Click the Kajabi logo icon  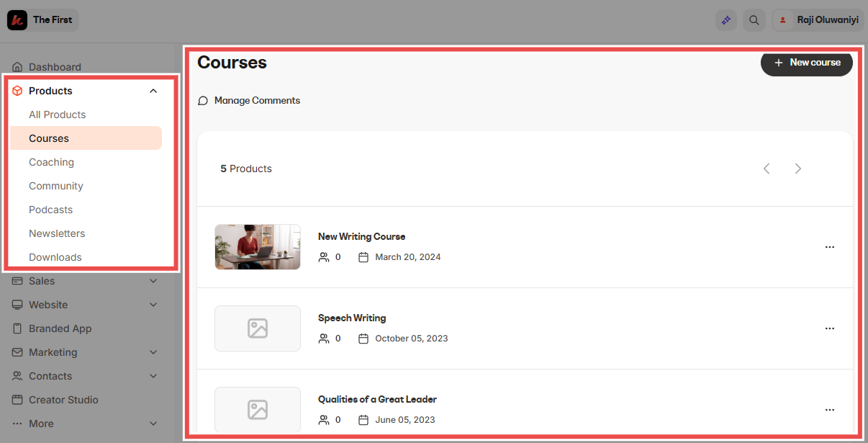[x=17, y=20]
